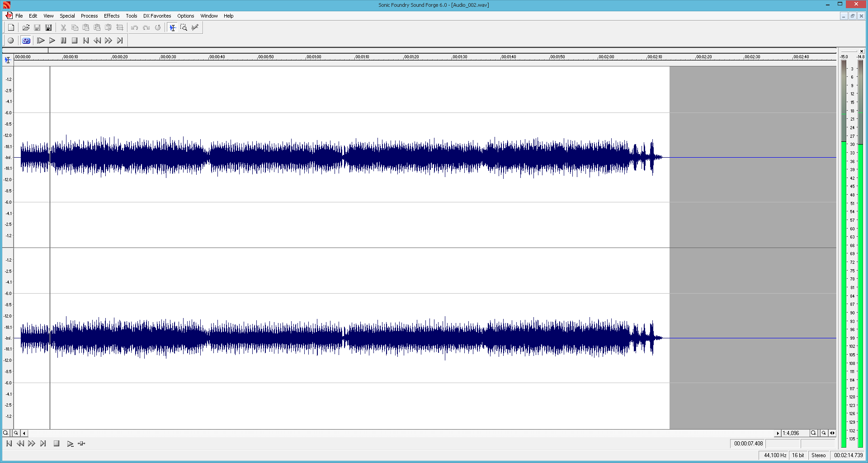Copy selection using the Copy icon
The height and width of the screenshot is (463, 868).
(75, 28)
